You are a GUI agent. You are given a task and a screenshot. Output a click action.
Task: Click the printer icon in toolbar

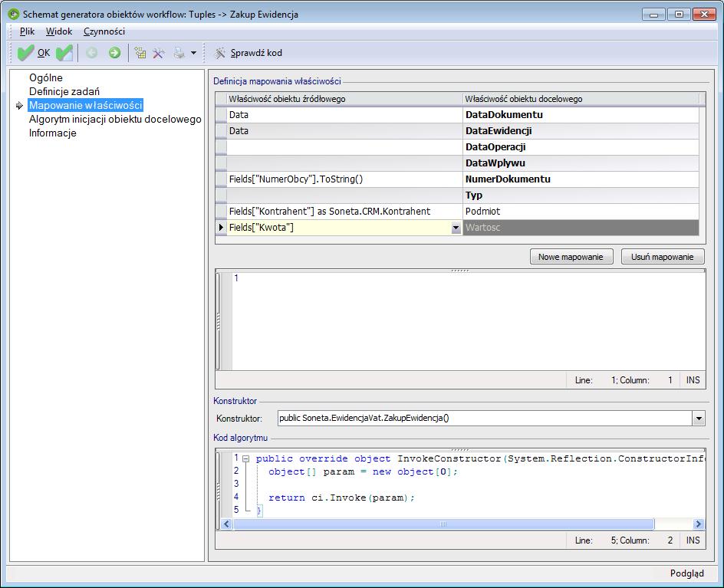point(179,53)
